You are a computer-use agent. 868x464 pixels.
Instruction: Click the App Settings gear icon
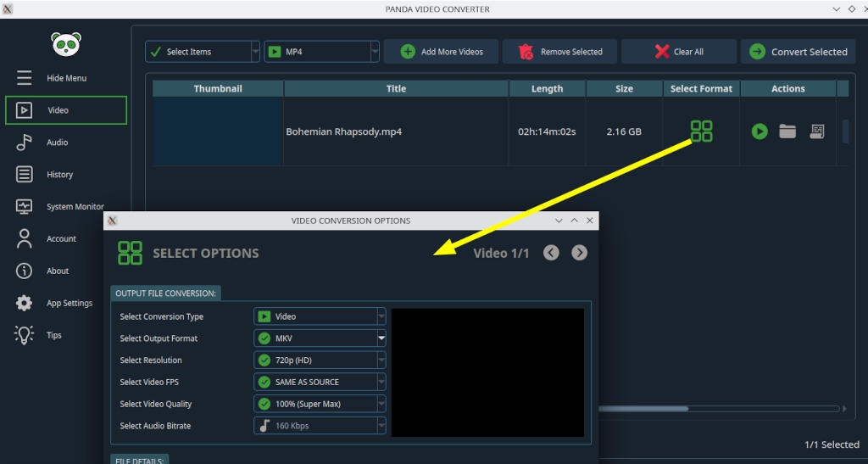[x=24, y=303]
